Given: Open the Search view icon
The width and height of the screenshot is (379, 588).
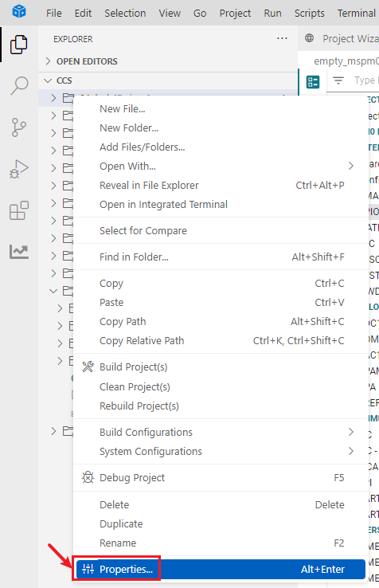Looking at the screenshot, I should tap(19, 86).
